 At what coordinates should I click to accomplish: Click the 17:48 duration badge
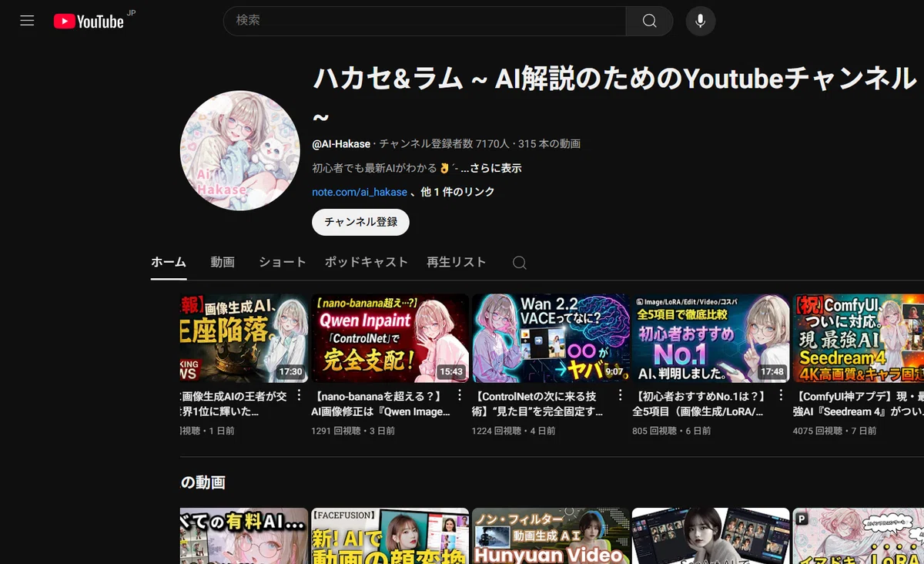pos(772,371)
